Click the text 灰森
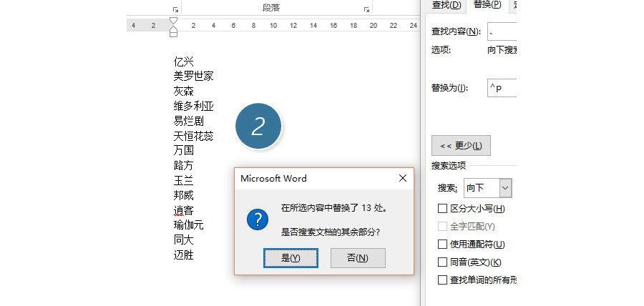Screen dimensions: 644x306 (x=184, y=91)
